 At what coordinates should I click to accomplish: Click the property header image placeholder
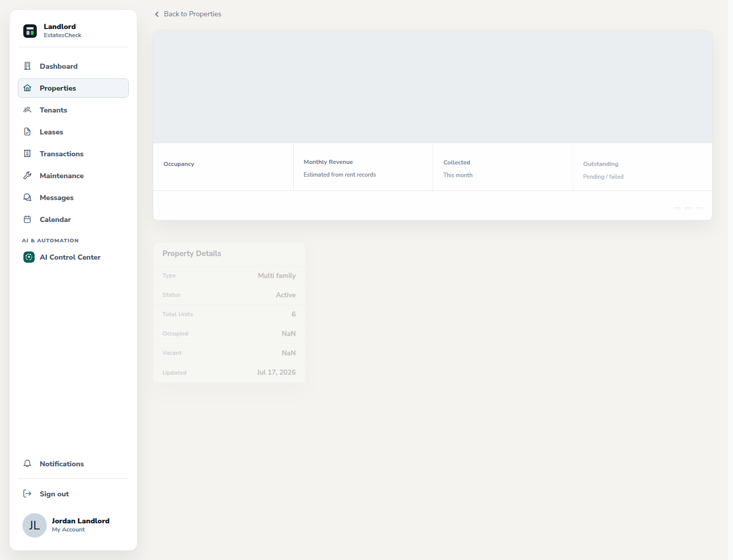click(x=433, y=87)
